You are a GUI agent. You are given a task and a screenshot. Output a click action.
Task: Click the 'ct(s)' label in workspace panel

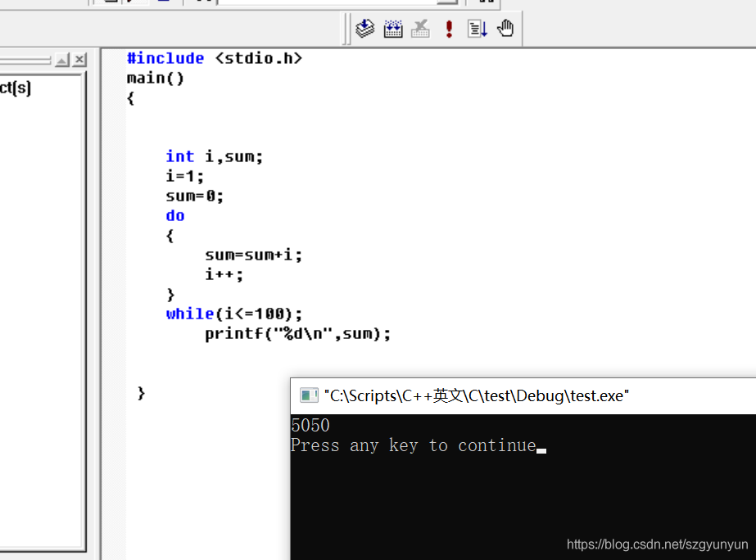point(16,88)
